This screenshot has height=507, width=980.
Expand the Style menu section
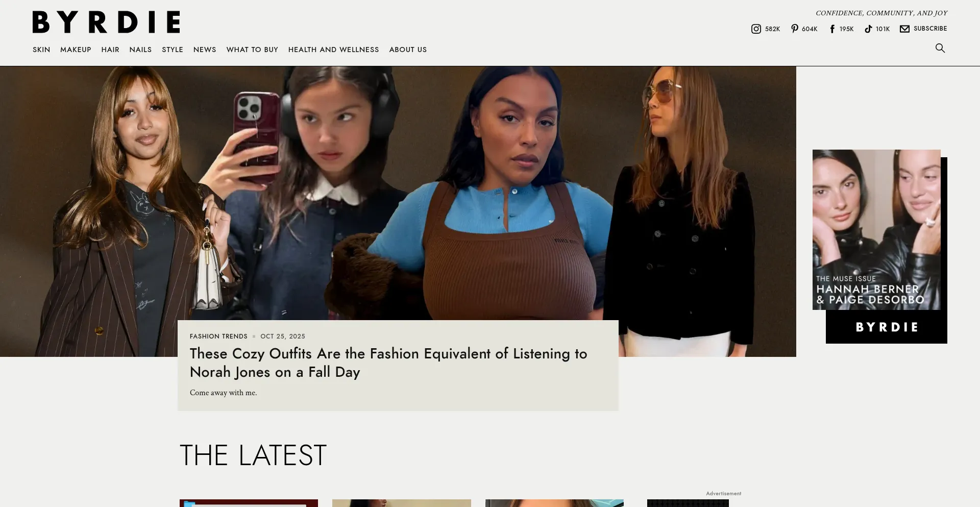point(173,50)
